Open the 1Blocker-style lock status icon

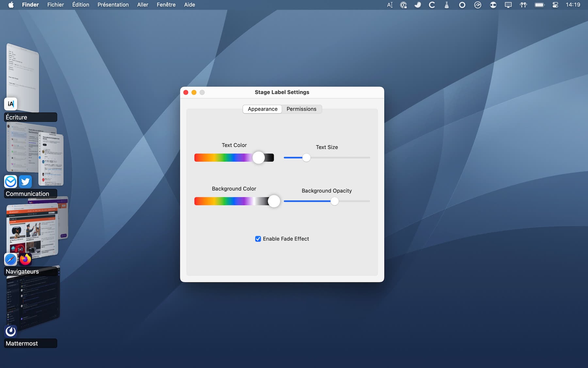(x=403, y=5)
